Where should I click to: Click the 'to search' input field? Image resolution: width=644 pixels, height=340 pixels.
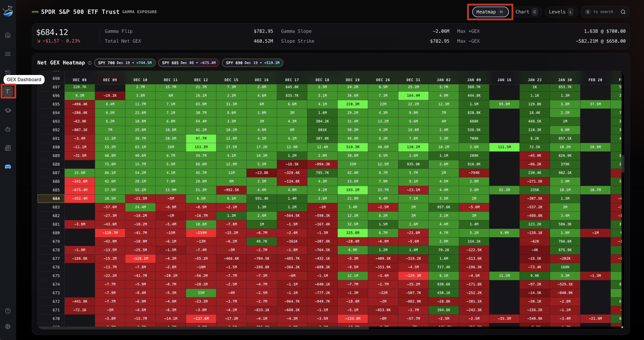pos(603,12)
